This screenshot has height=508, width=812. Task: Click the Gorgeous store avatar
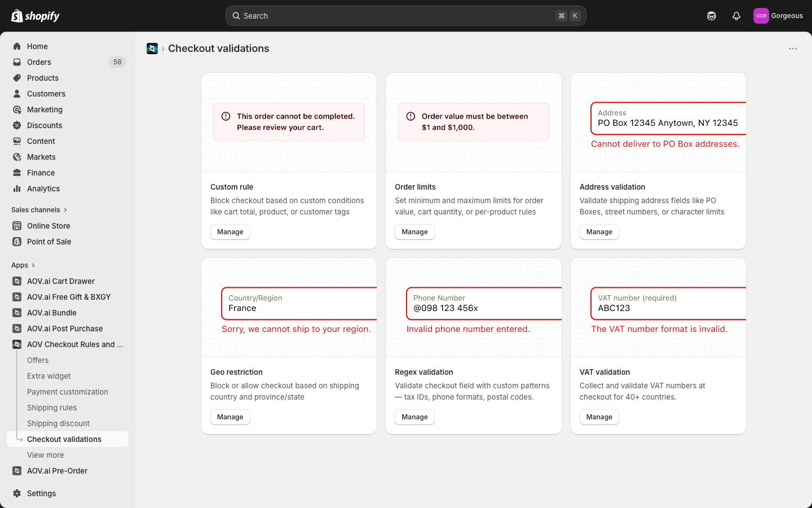(761, 16)
